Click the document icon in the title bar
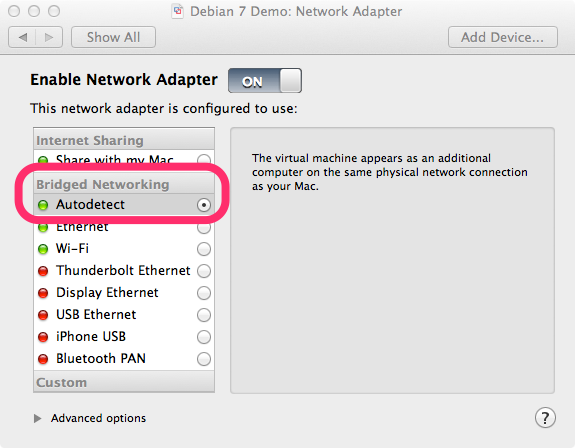Image resolution: width=575 pixels, height=448 pixels. click(177, 11)
